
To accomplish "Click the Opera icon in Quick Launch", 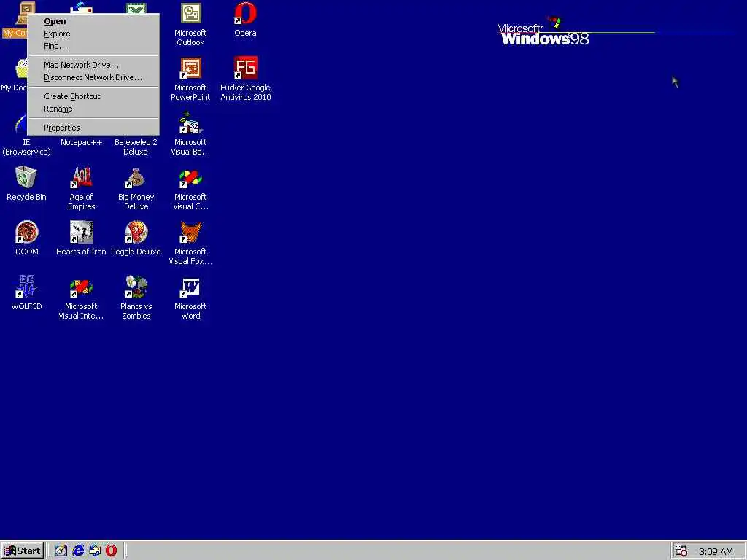I will 111,551.
